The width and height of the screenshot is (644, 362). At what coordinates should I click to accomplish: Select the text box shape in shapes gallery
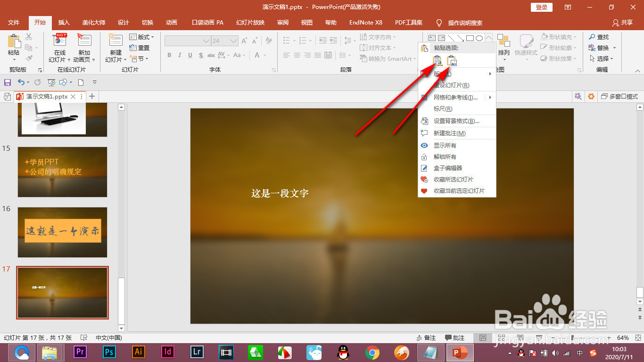tap(432, 38)
